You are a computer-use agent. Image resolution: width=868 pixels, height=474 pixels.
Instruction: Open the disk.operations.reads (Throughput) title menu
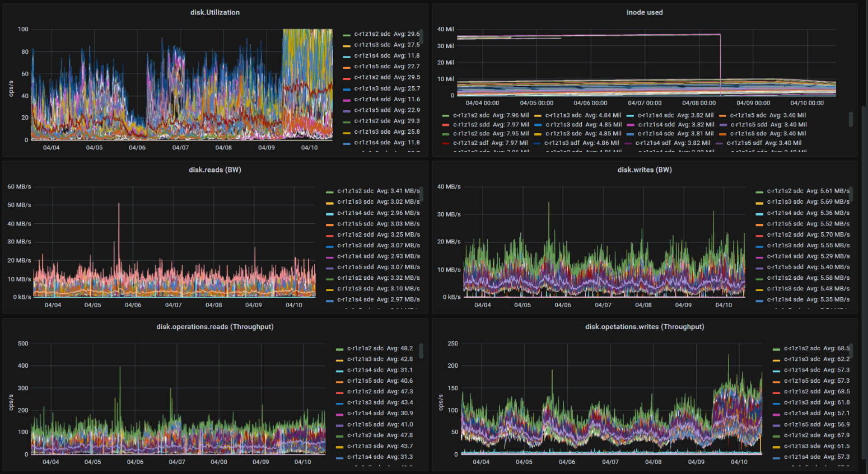[214, 327]
